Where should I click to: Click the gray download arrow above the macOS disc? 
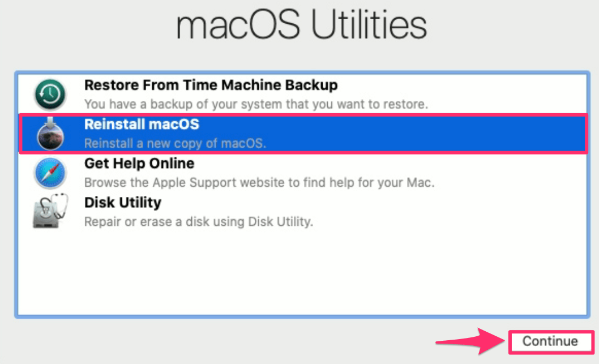(x=50, y=122)
